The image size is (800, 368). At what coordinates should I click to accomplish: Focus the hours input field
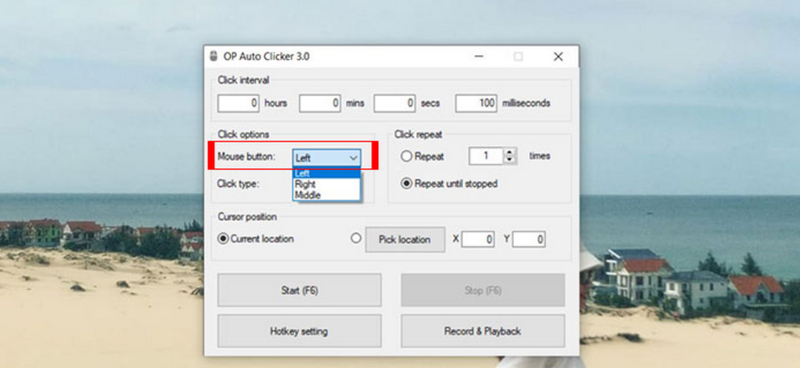tap(238, 103)
